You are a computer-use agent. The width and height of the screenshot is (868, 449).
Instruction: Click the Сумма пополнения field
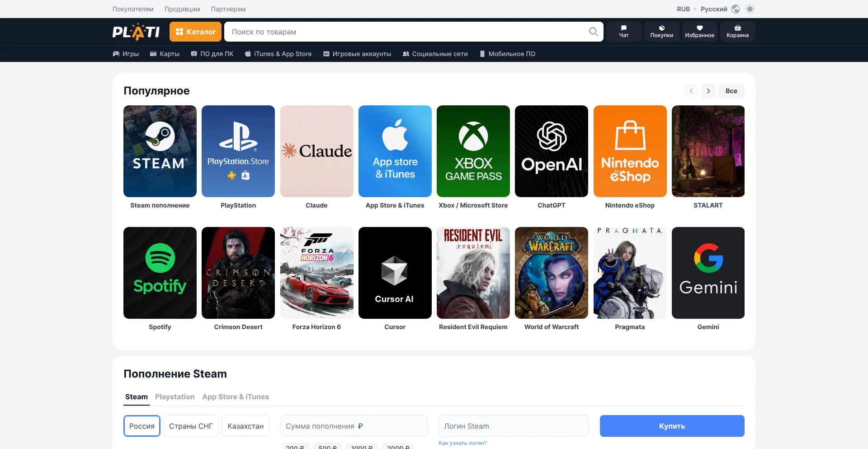(354, 426)
